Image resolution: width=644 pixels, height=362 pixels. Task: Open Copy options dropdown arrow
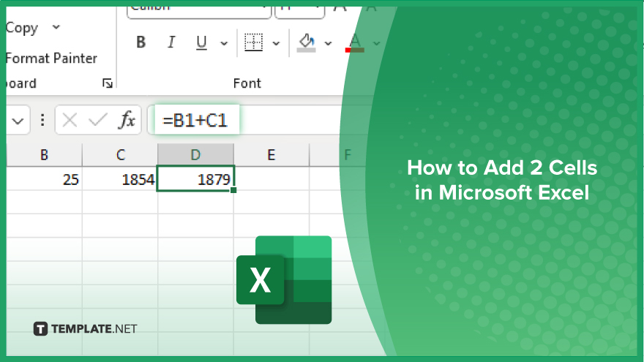(56, 28)
